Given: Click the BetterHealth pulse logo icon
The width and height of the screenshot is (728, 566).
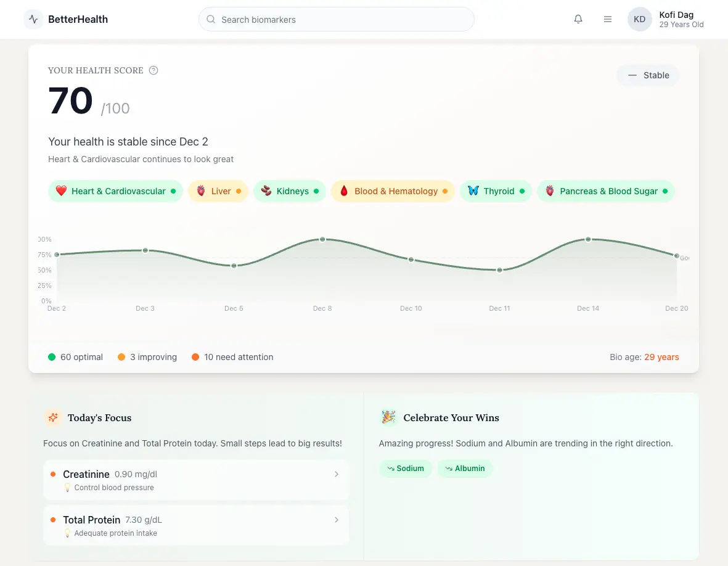Looking at the screenshot, I should pyautogui.click(x=33, y=19).
